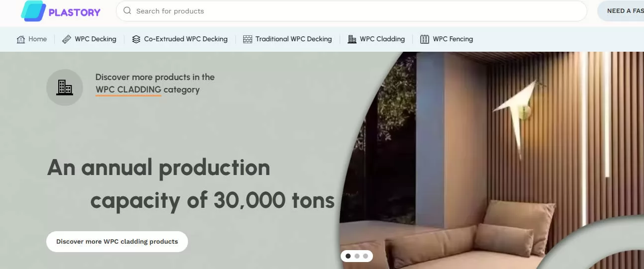Click the NEED A FAS... button
The width and height of the screenshot is (644, 269).
622,11
